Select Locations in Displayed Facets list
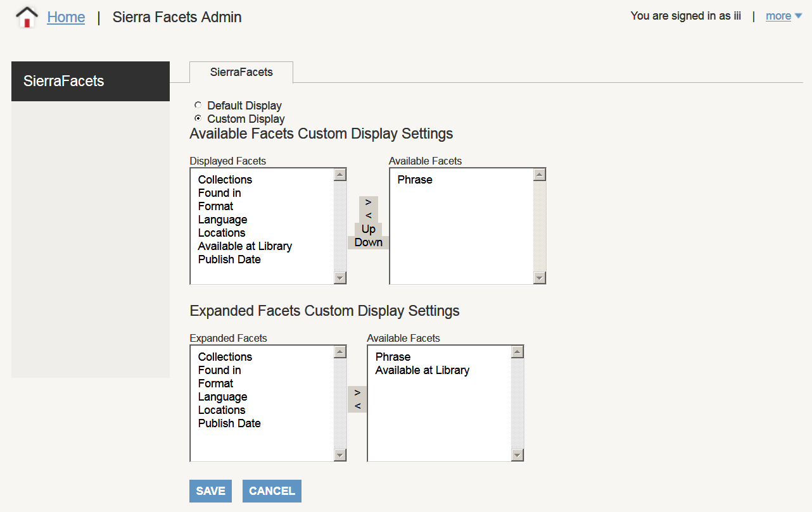 coord(222,233)
